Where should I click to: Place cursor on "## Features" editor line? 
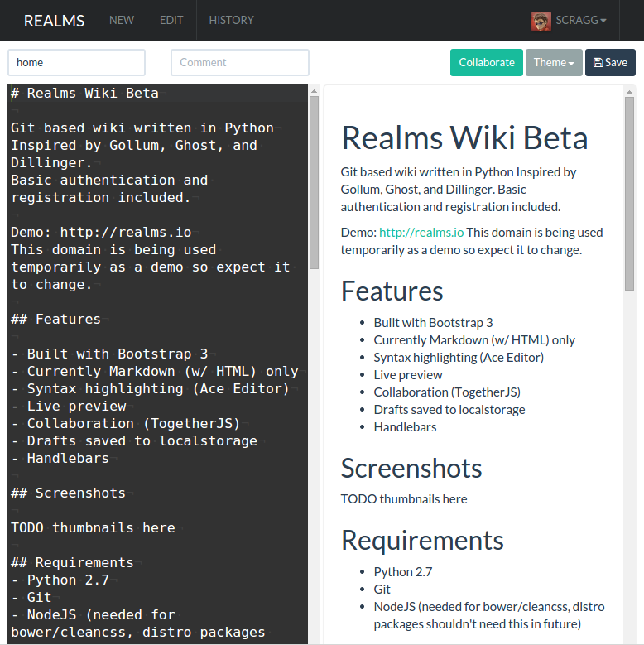pos(56,320)
